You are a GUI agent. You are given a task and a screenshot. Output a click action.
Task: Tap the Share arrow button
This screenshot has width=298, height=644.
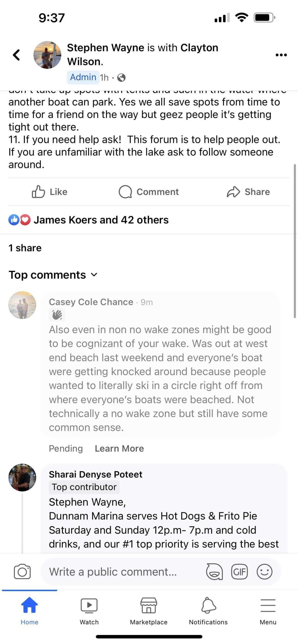[x=248, y=192]
